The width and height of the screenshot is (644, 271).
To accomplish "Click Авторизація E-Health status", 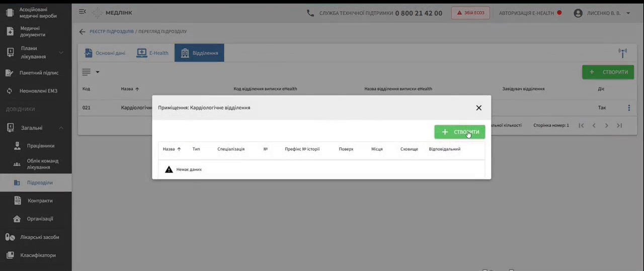I will pos(530,13).
